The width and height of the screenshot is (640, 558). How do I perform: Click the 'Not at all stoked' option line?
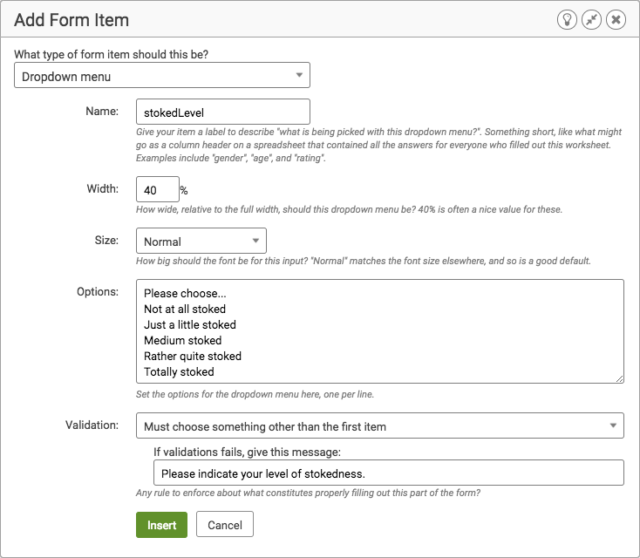184,309
